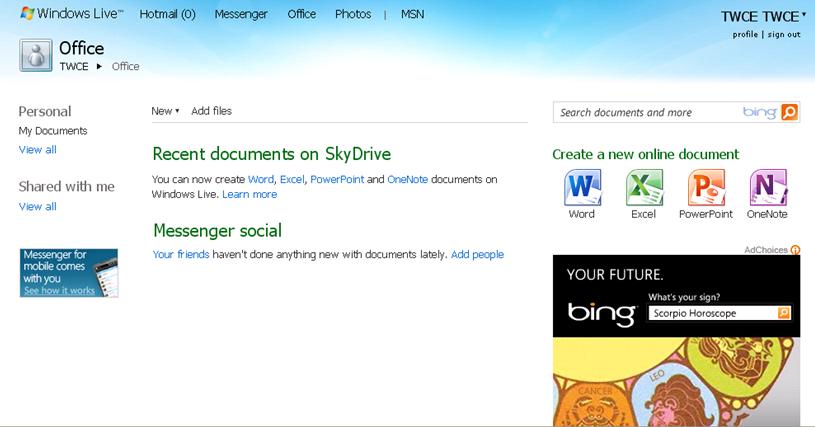The width and height of the screenshot is (815, 427).
Task: Click the Personal sidebar heading
Action: click(45, 112)
